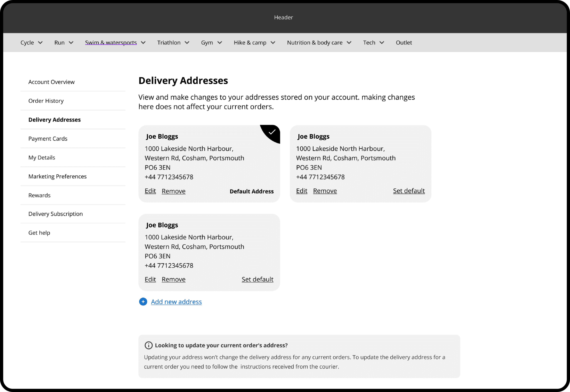
Task: Click the Get help sidebar entry
Action: click(x=39, y=233)
